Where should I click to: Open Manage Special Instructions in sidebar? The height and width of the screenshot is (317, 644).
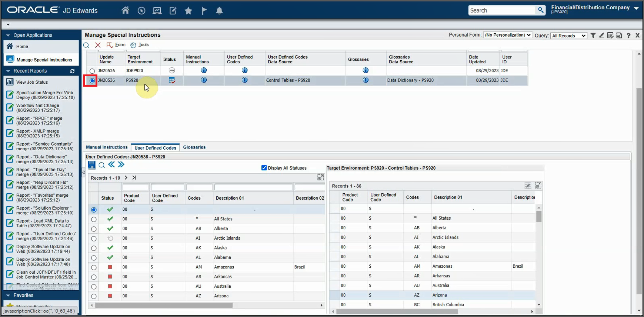[x=41, y=60]
